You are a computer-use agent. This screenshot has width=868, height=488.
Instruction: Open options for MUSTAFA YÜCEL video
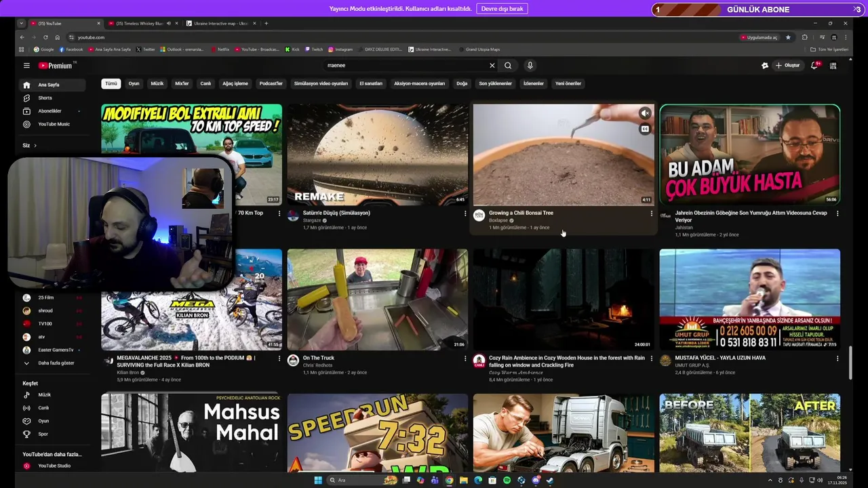(x=837, y=359)
